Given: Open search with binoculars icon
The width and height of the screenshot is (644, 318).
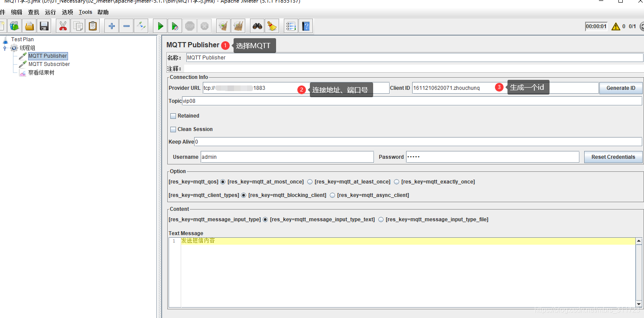Looking at the screenshot, I should [257, 26].
